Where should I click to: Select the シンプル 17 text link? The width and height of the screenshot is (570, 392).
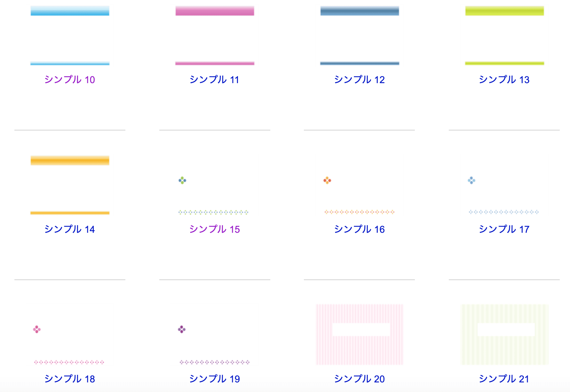pyautogui.click(x=504, y=229)
